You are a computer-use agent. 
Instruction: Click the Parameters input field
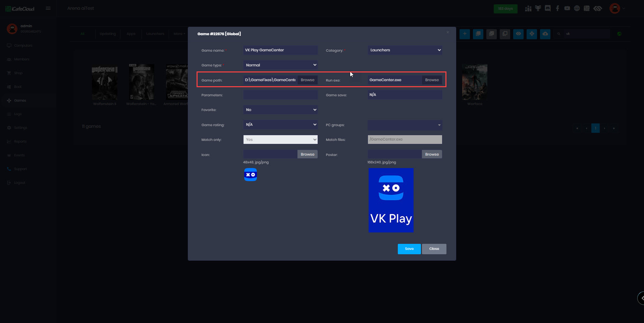(280, 95)
